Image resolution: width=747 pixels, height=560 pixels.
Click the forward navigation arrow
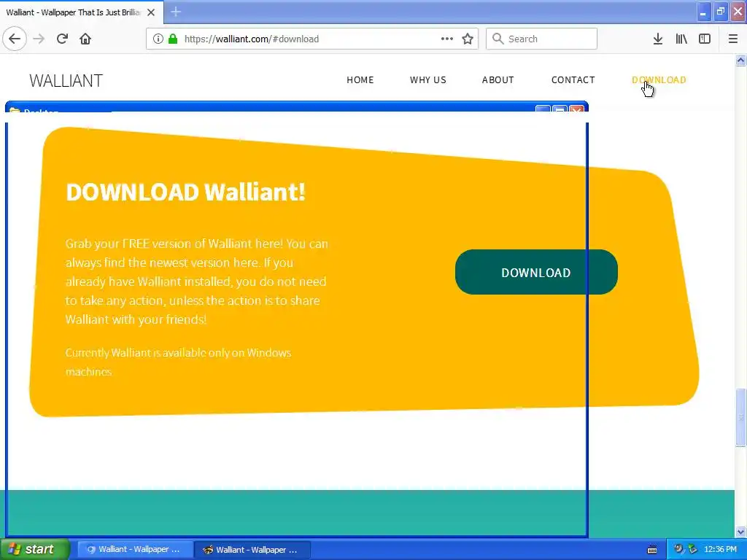pos(39,39)
